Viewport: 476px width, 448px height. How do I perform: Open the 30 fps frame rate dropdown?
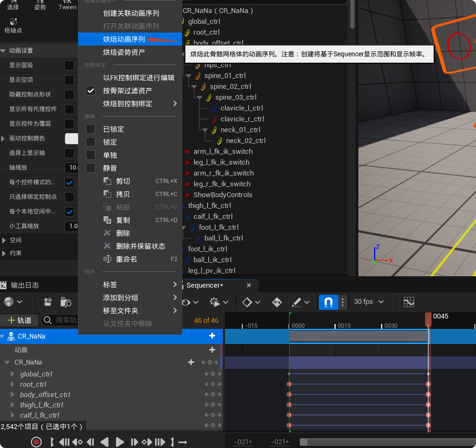369,302
